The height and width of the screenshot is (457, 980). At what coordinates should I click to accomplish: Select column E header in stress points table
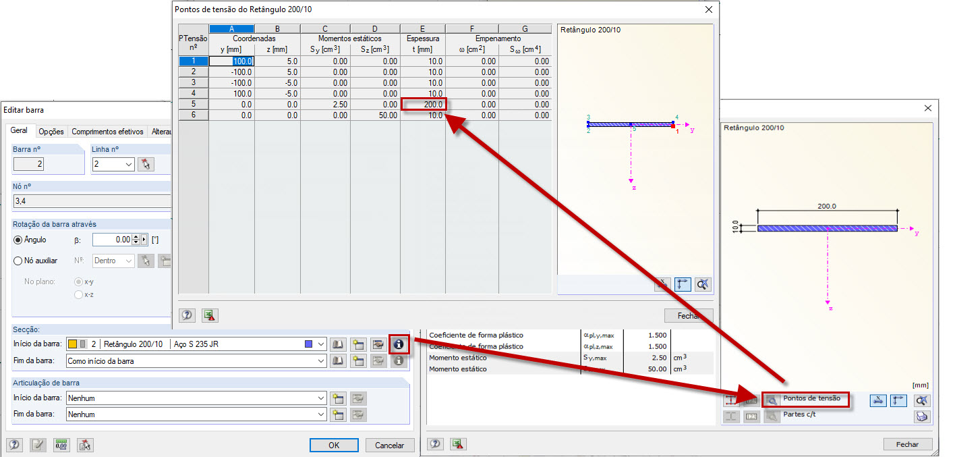point(423,29)
